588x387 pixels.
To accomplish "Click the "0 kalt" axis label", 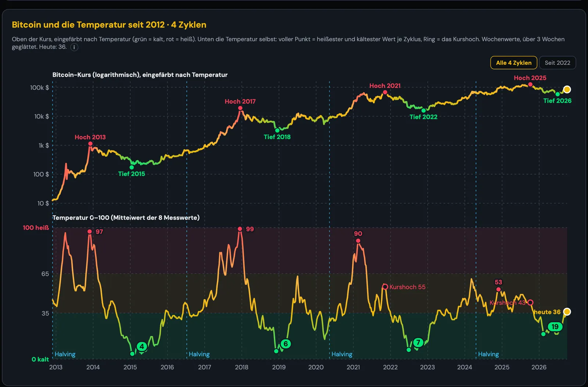I will coord(40,359).
